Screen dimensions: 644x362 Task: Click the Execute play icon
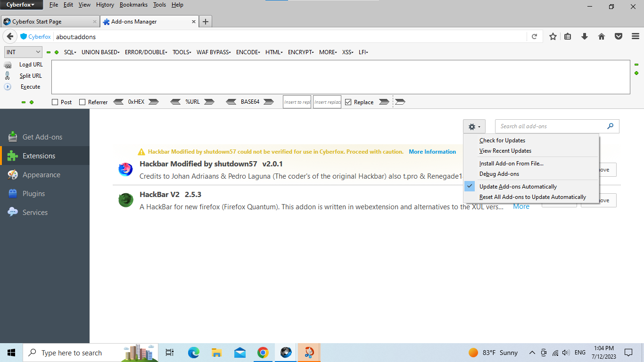pyautogui.click(x=8, y=87)
